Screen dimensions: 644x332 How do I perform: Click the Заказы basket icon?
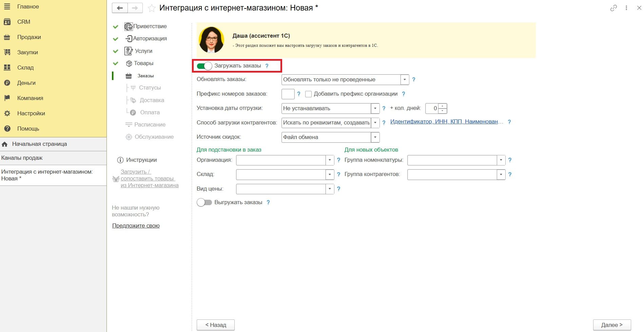click(129, 76)
